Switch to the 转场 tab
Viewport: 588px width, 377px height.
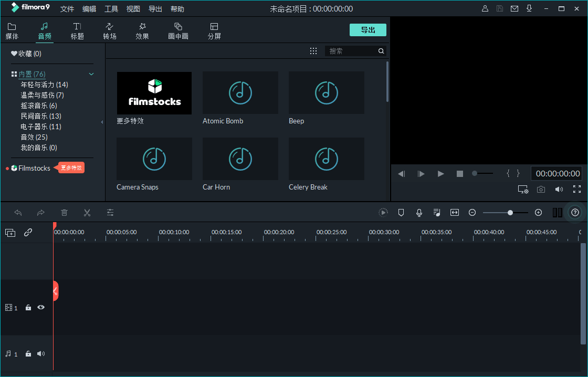pyautogui.click(x=110, y=31)
